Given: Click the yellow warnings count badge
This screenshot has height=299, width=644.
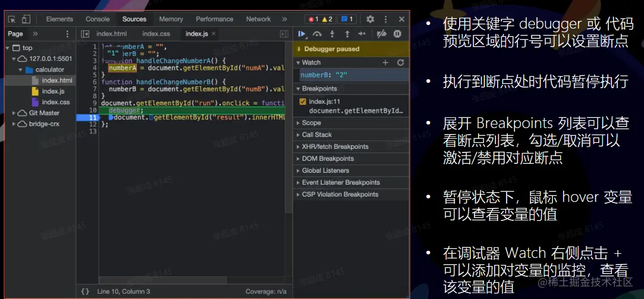Looking at the screenshot, I should pyautogui.click(x=327, y=19).
